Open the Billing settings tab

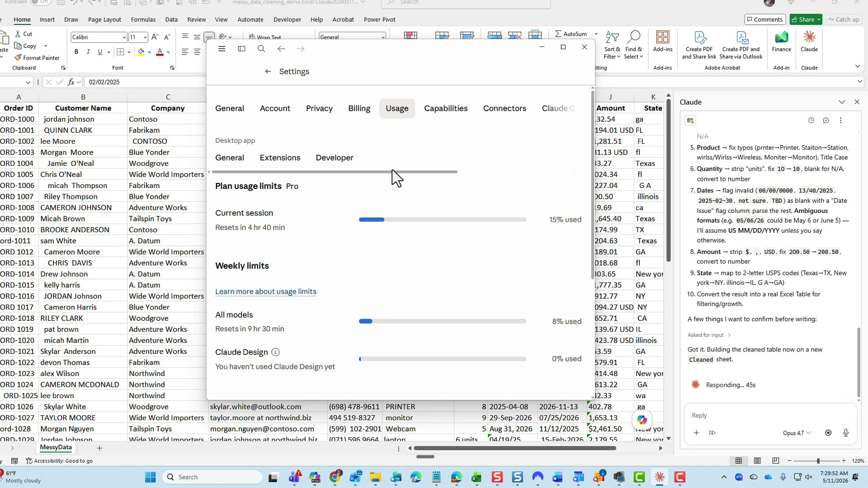[359, 108]
